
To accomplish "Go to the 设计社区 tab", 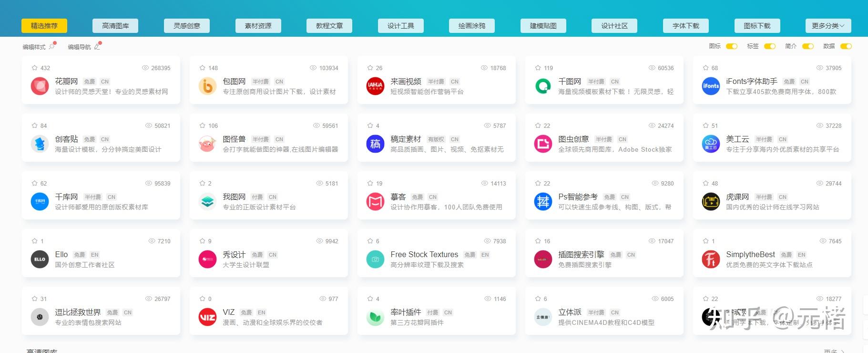I will tap(614, 26).
